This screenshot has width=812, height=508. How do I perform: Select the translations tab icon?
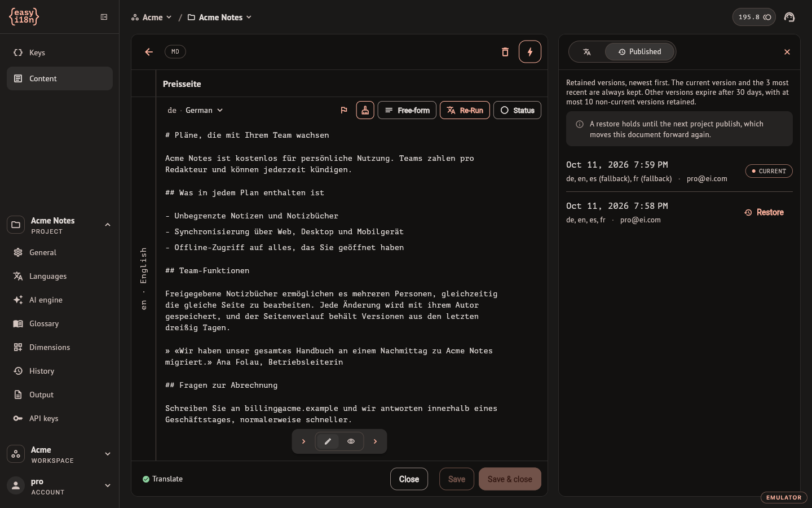click(x=587, y=52)
